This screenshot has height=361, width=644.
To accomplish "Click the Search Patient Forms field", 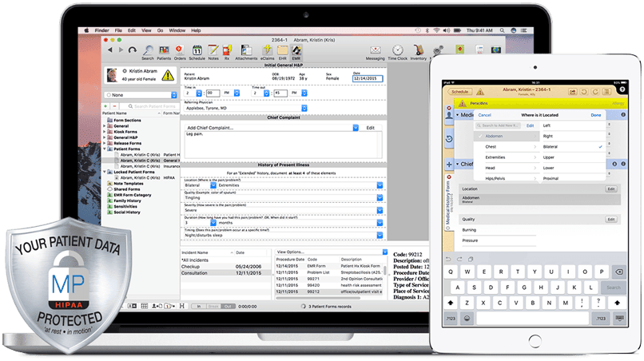I will point(149,106).
